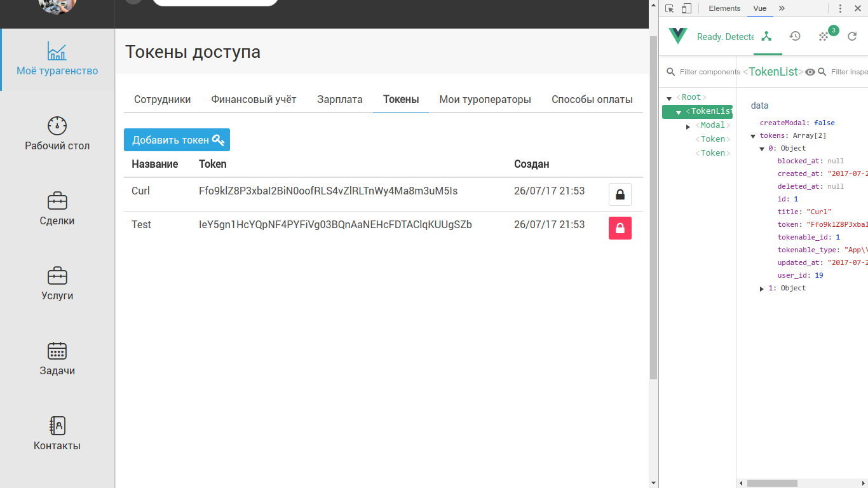Click Добавить токен button
The width and height of the screenshot is (868, 488).
[x=177, y=140]
